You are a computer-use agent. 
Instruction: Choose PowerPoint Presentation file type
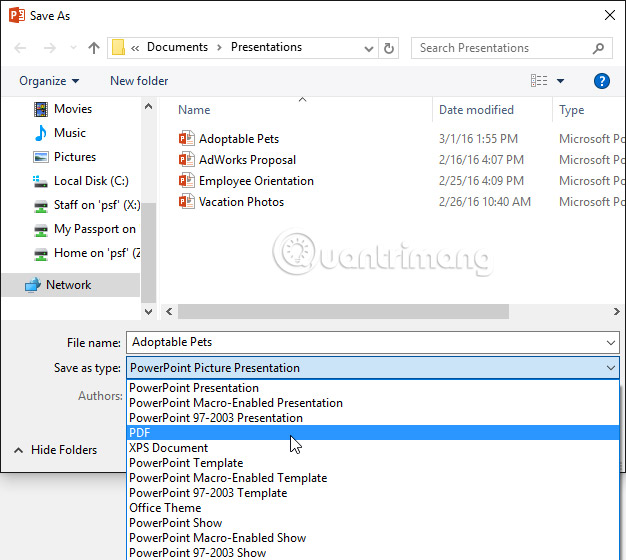coord(373,388)
